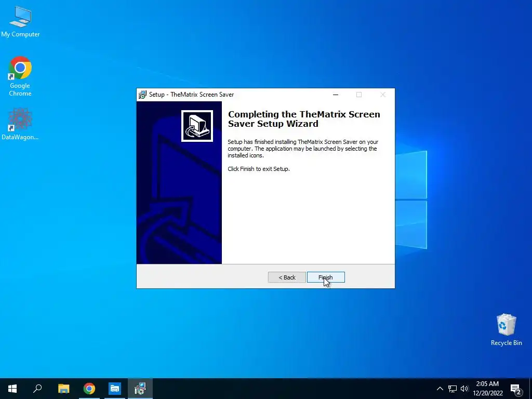The height and width of the screenshot is (399, 532).
Task: Open the DataWagon desktop shortcut
Action: [x=20, y=124]
